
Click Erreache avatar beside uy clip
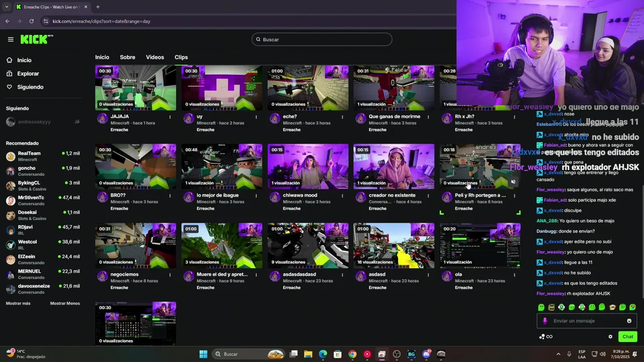pyautogui.click(x=189, y=118)
